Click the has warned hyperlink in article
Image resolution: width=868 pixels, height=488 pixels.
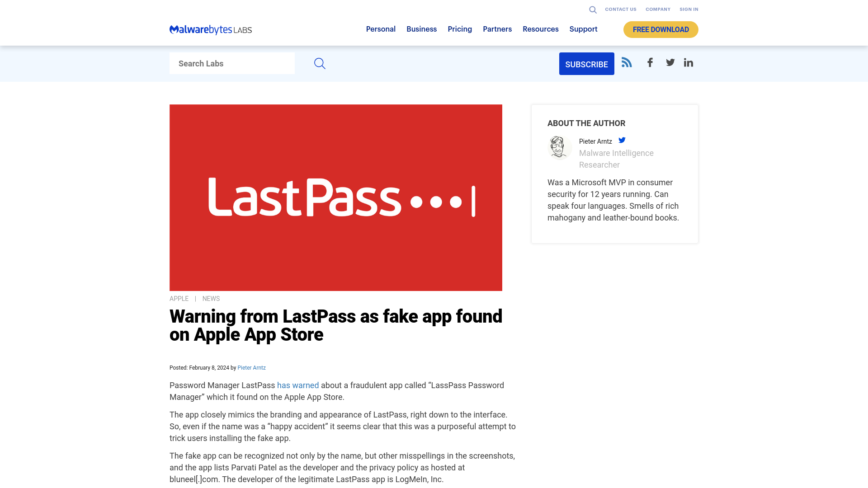pyautogui.click(x=297, y=385)
